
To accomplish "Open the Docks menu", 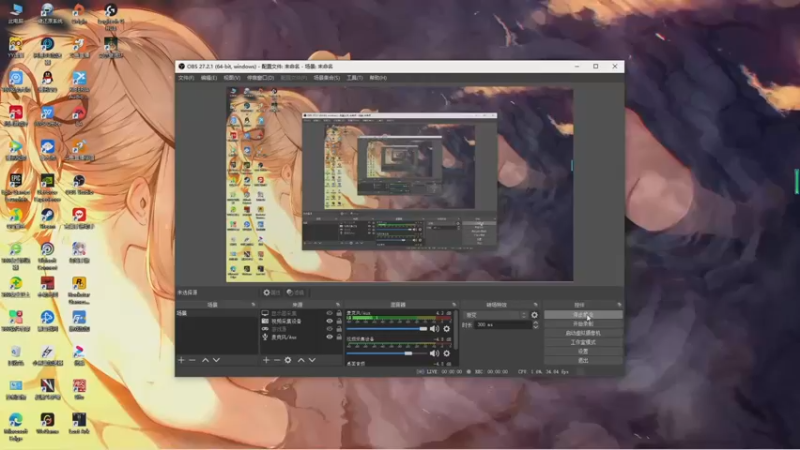I will [x=260, y=78].
